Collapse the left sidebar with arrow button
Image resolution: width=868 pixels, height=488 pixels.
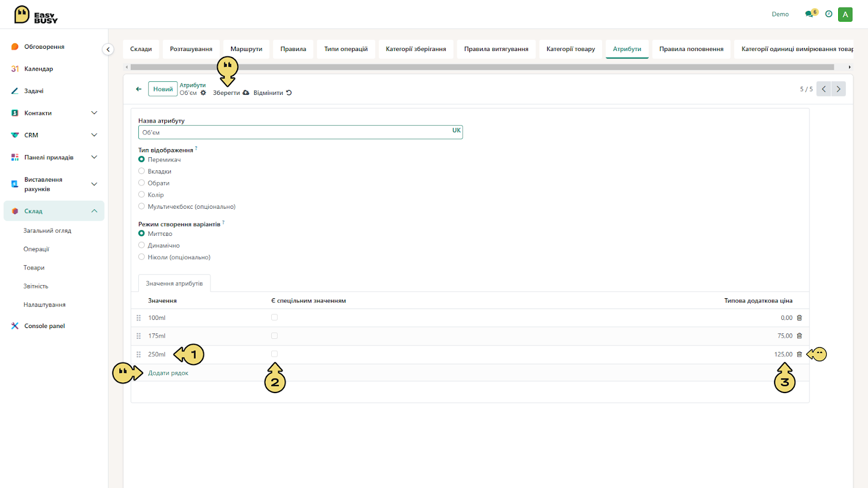(108, 49)
